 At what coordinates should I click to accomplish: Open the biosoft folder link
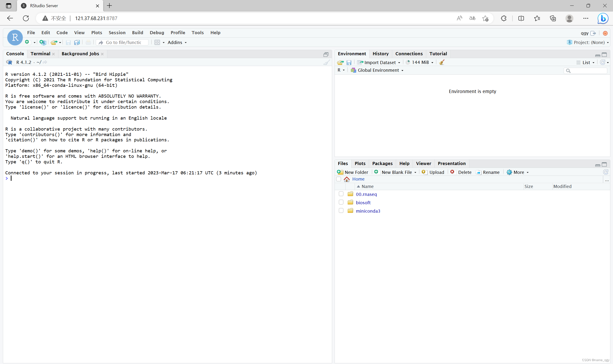pos(363,203)
